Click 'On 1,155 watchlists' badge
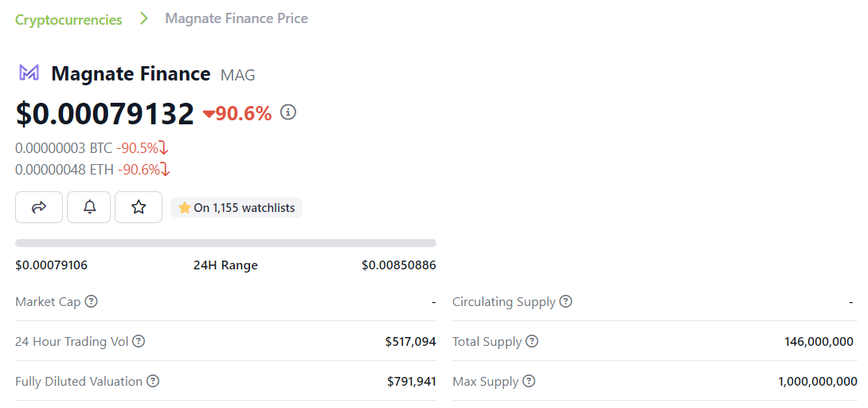 [x=237, y=208]
